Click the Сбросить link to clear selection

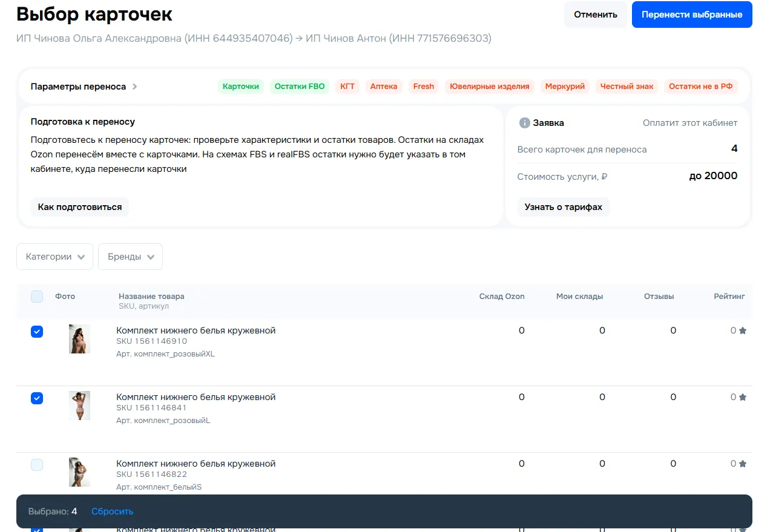(112, 511)
